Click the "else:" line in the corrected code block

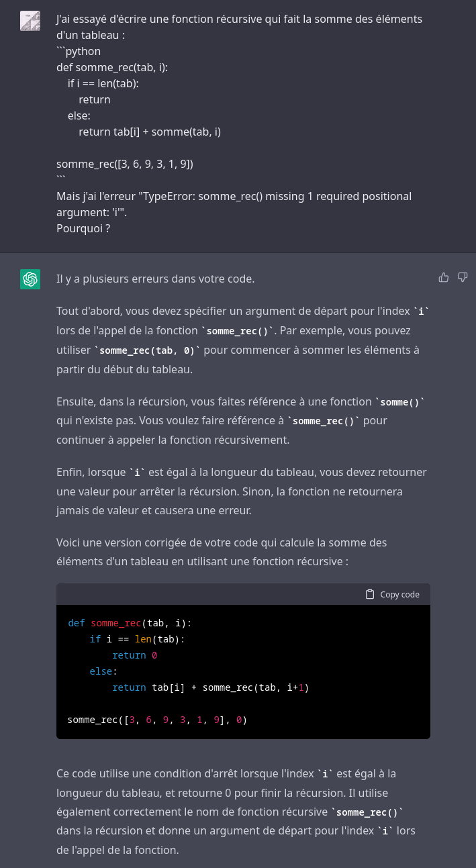click(x=103, y=671)
